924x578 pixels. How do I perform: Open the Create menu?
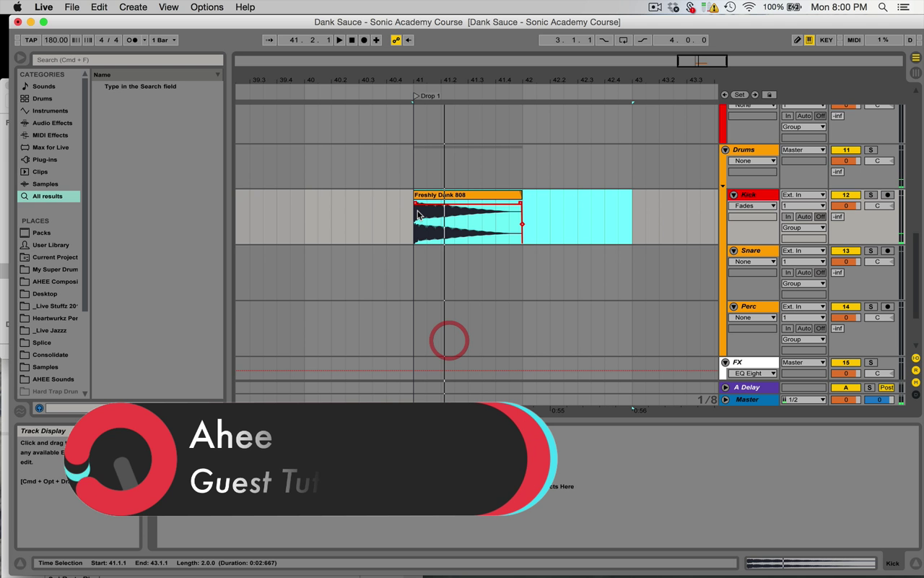(x=133, y=7)
